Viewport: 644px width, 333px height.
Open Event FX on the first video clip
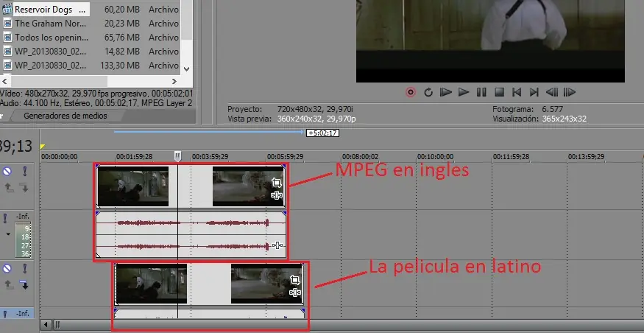click(277, 195)
